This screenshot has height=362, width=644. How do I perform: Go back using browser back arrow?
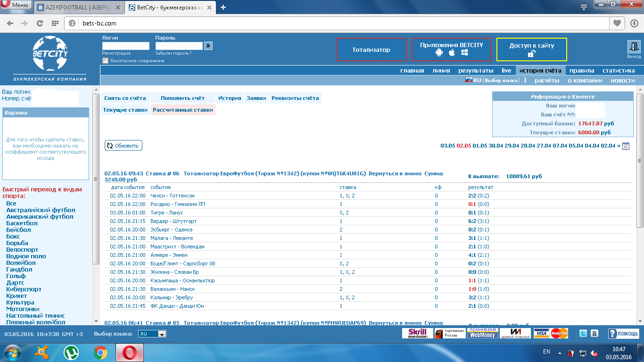(x=10, y=23)
